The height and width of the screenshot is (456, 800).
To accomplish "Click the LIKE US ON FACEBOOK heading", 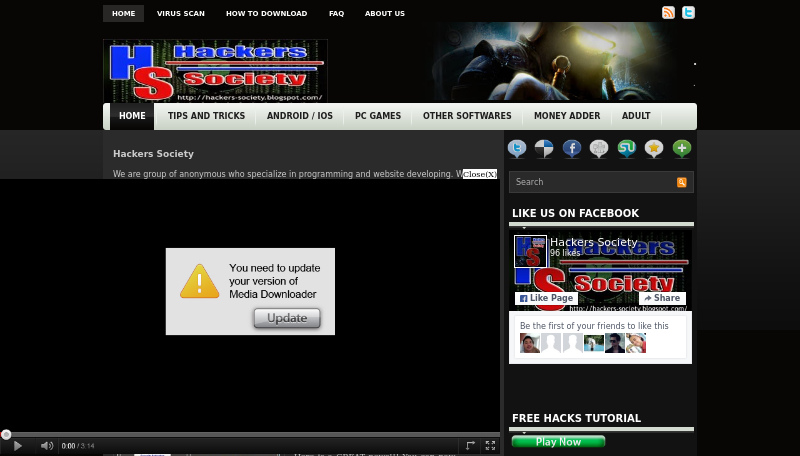I will tap(575, 213).
